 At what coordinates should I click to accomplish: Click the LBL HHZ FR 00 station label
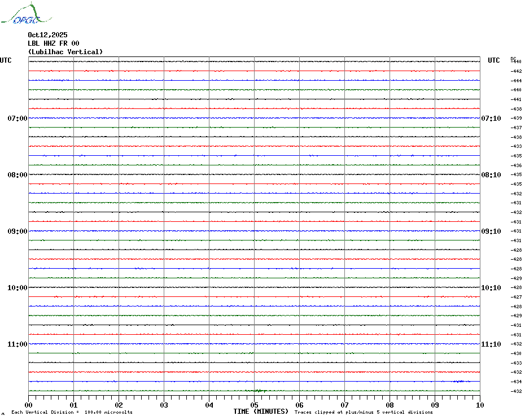click(54, 43)
